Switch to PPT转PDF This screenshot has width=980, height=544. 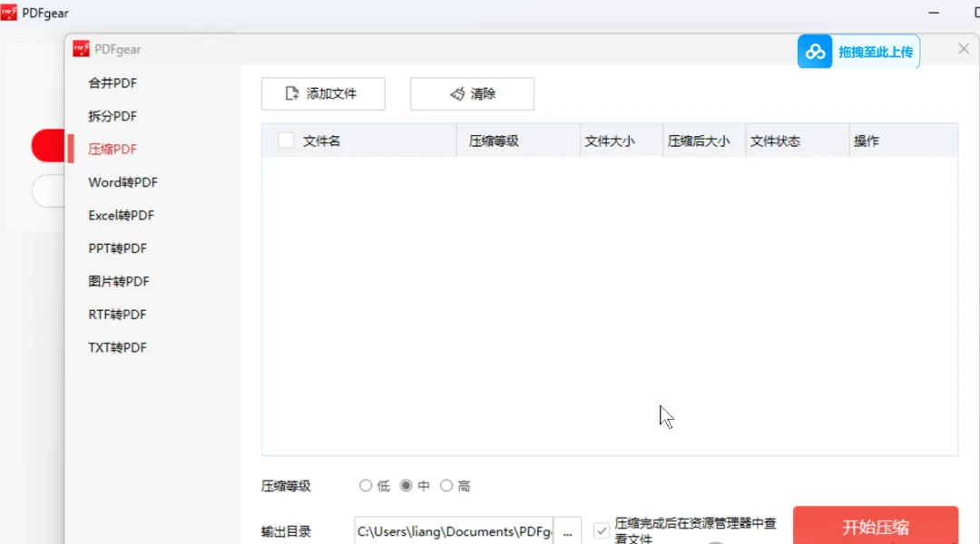[x=117, y=248]
